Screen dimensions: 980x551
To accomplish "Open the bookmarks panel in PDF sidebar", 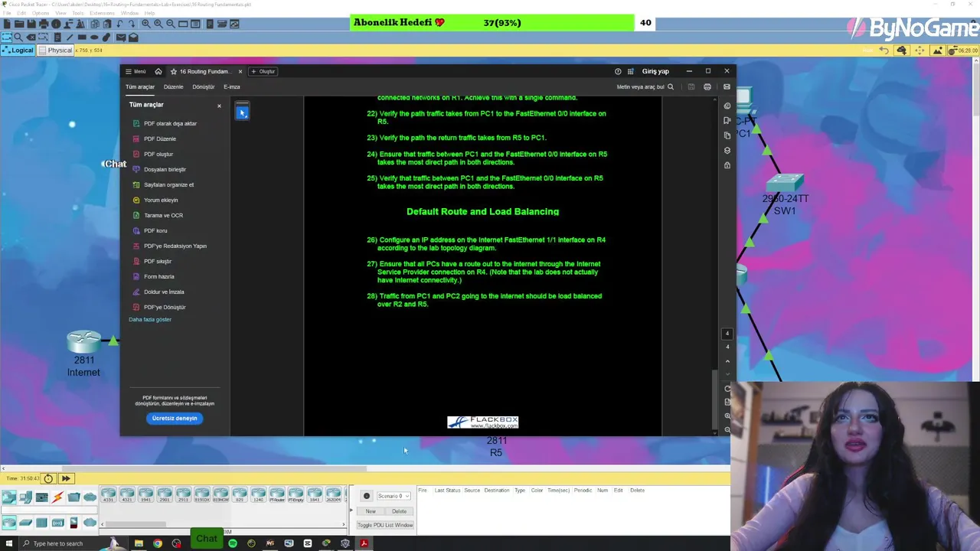I will pyautogui.click(x=727, y=121).
